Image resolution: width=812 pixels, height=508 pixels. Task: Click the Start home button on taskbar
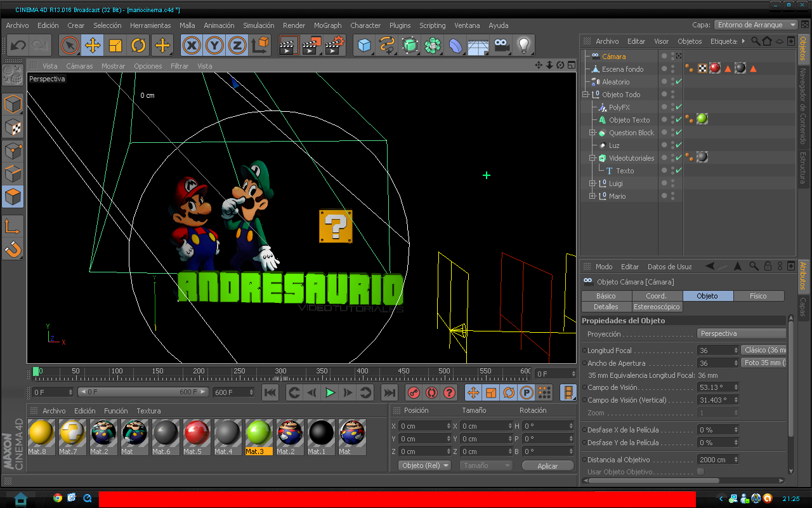[20, 498]
